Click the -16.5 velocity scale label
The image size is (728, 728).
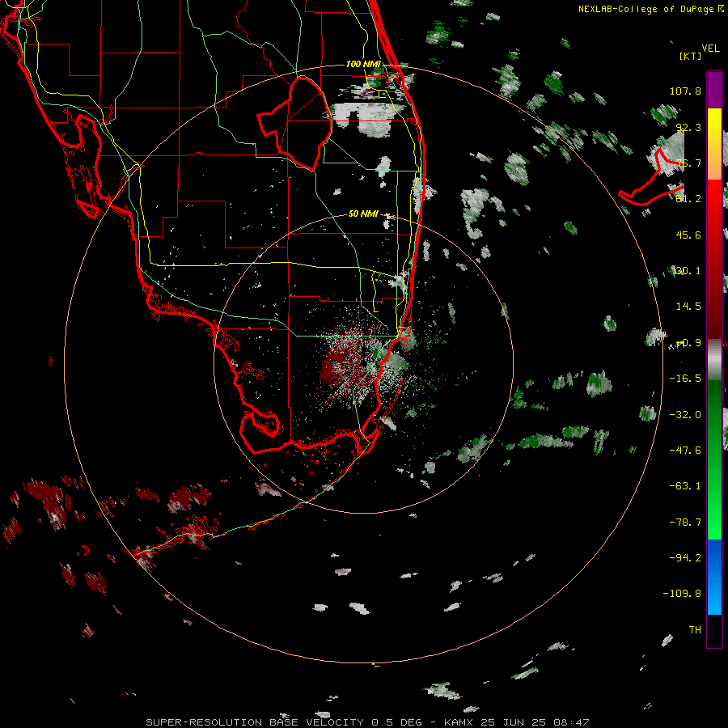[x=685, y=379]
